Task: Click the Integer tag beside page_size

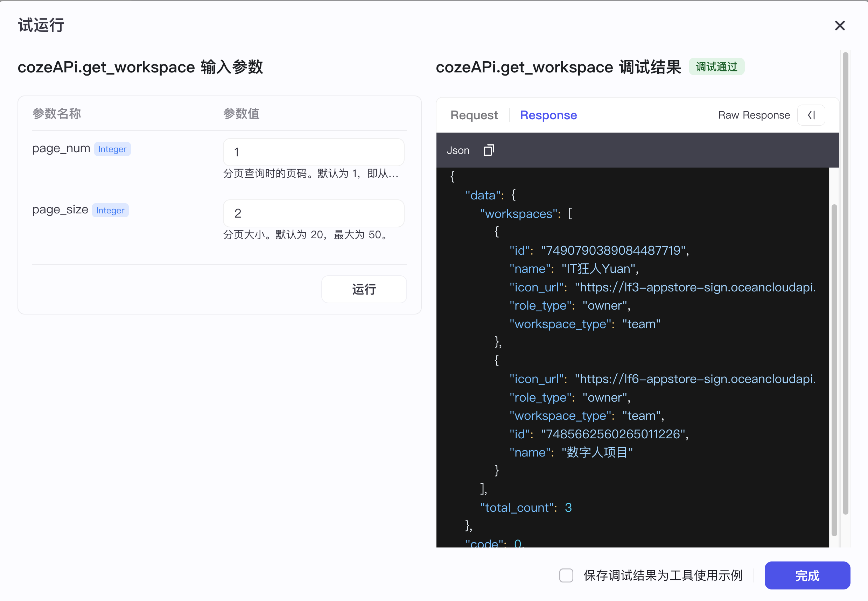Action: 110,210
